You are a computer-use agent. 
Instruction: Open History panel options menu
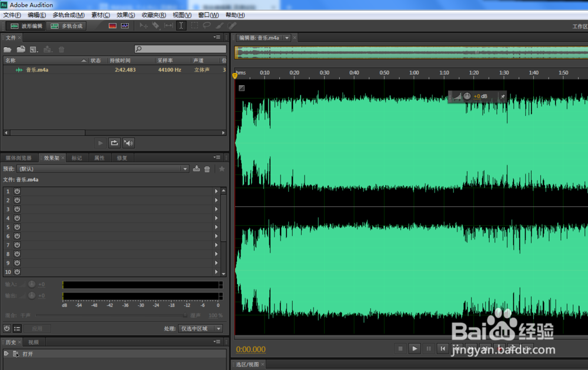(x=217, y=342)
